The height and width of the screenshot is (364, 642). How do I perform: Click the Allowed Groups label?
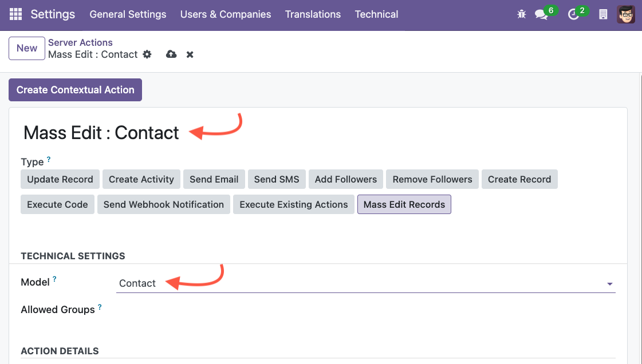(x=58, y=310)
